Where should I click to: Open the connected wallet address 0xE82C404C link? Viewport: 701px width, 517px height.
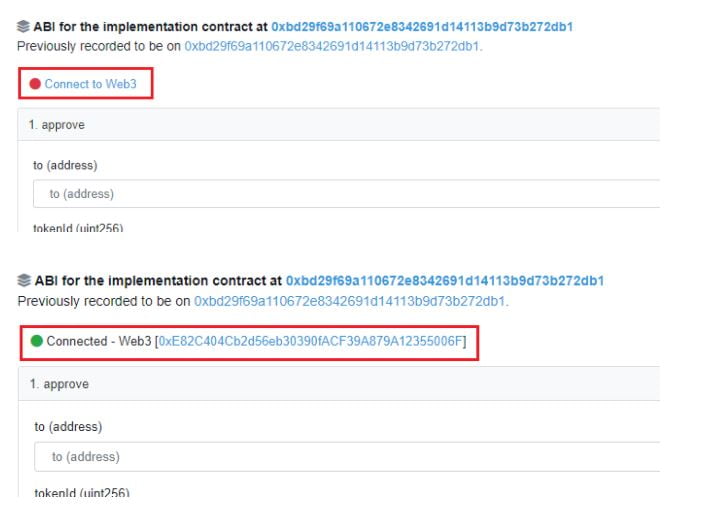310,341
